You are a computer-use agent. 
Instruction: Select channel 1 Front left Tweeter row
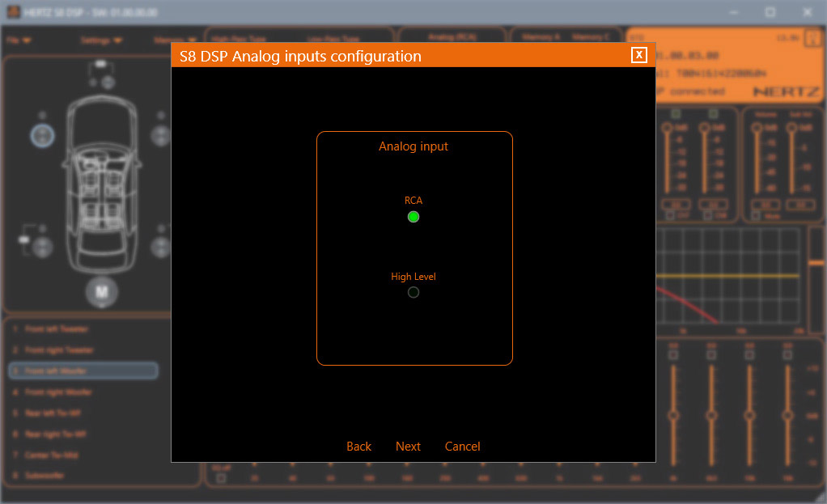(83, 329)
